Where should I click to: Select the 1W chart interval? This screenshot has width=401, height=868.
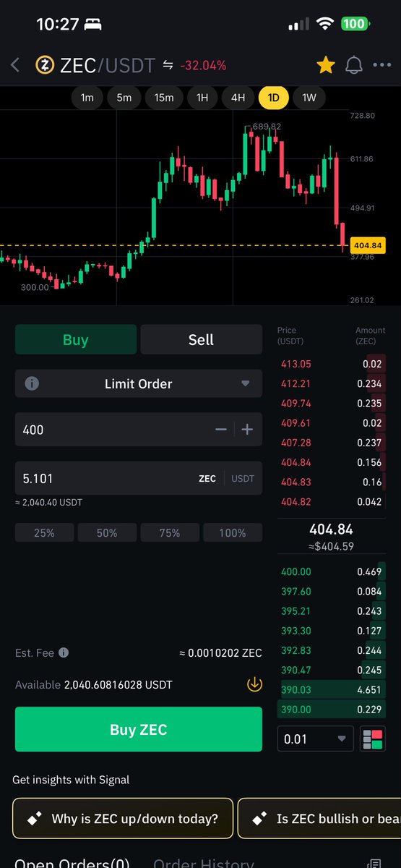(309, 97)
